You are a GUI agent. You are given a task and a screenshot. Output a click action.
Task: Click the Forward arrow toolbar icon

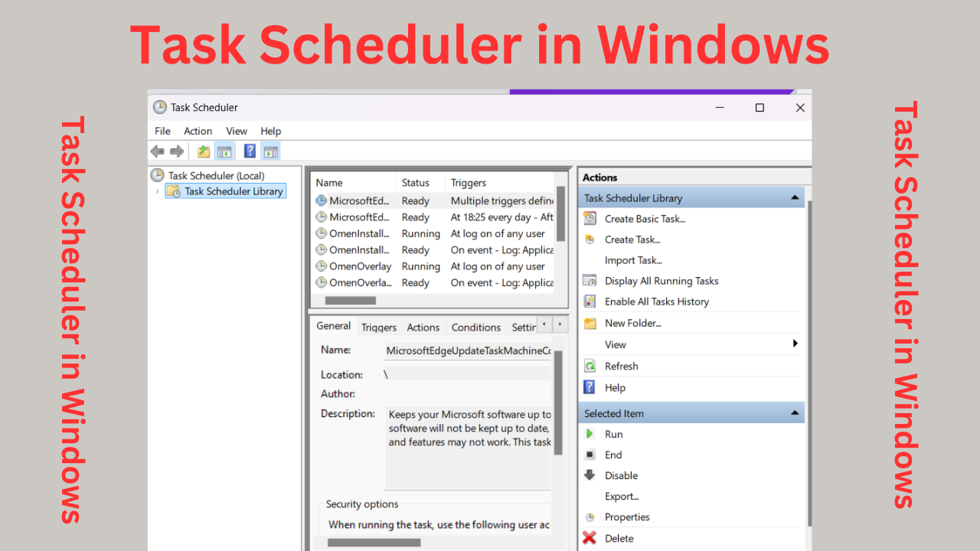pos(177,152)
